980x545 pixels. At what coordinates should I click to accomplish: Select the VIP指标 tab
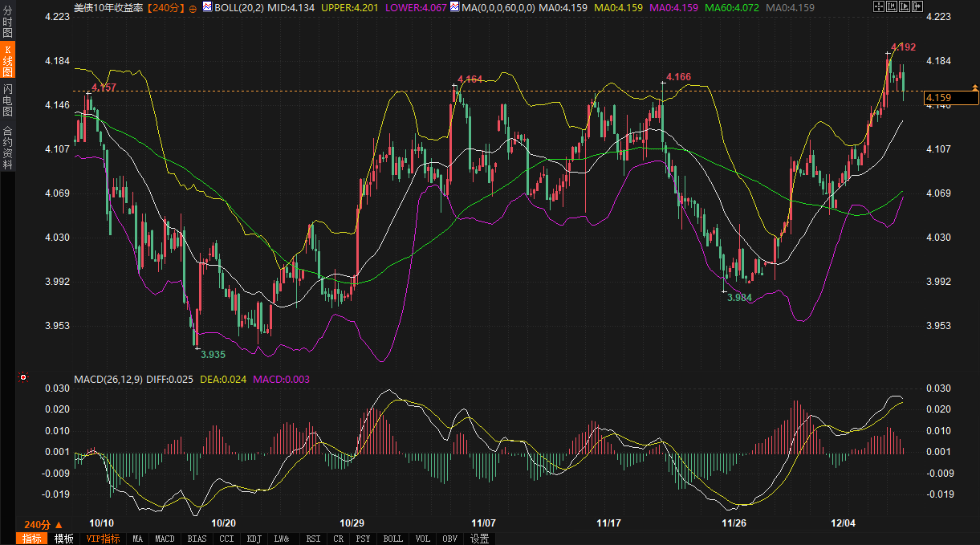[x=103, y=539]
